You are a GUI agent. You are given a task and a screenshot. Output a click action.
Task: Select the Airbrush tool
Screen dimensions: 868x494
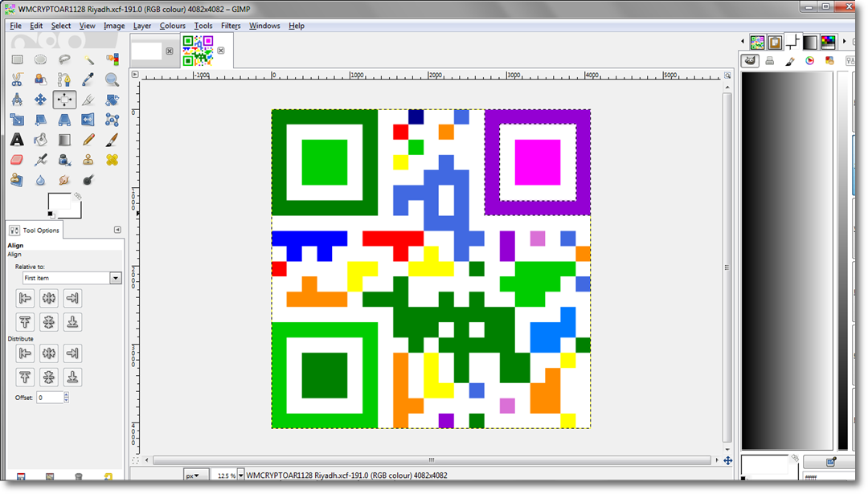pyautogui.click(x=40, y=160)
